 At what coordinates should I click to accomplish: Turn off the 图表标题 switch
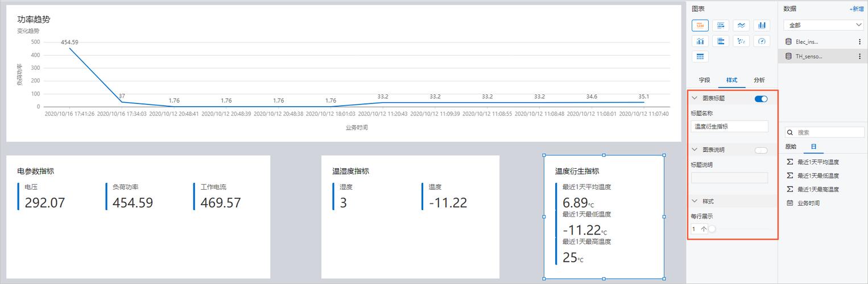[x=760, y=99]
